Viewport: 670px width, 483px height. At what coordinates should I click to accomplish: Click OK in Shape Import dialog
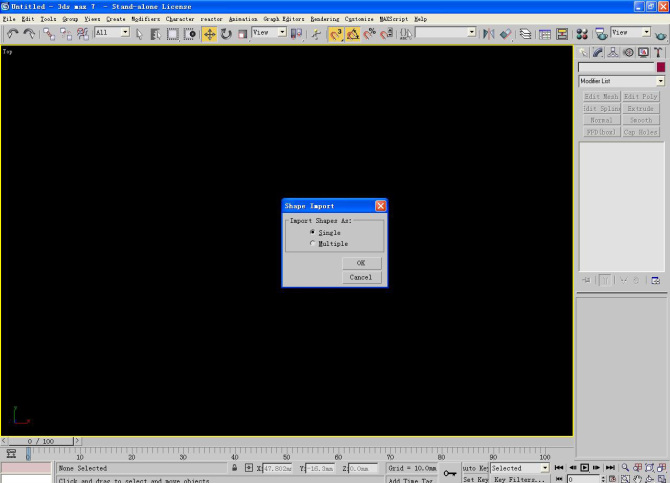pyautogui.click(x=361, y=263)
